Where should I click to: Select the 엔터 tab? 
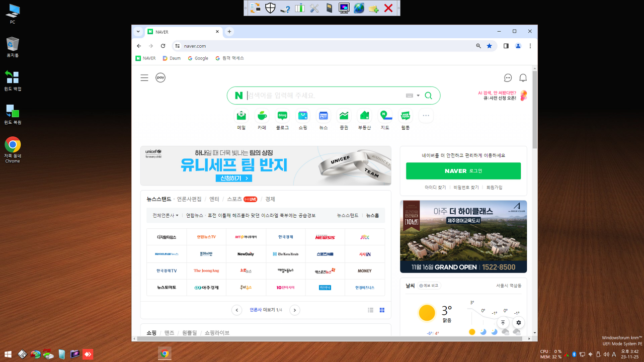tap(214, 199)
